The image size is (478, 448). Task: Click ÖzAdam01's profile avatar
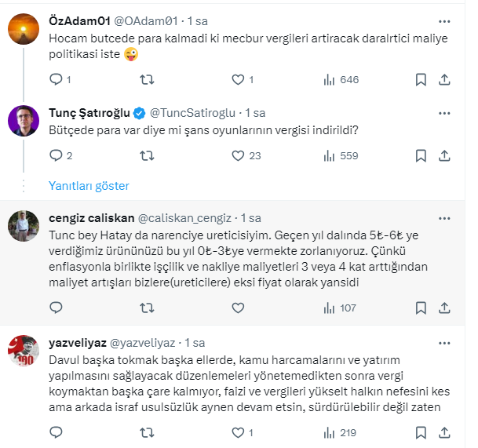(x=24, y=29)
